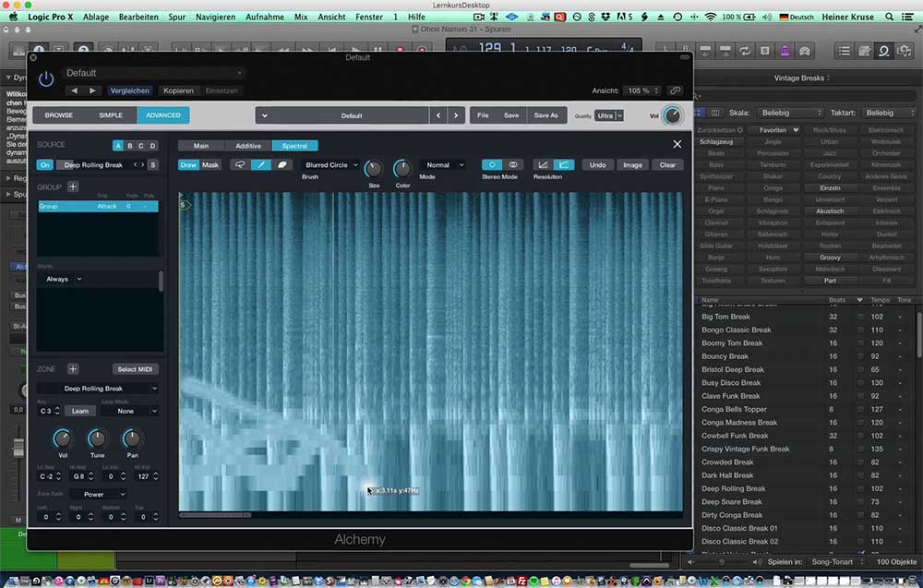This screenshot has height=588, width=923.
Task: Select the eraser tool in Spectral editor
Action: coord(282,165)
